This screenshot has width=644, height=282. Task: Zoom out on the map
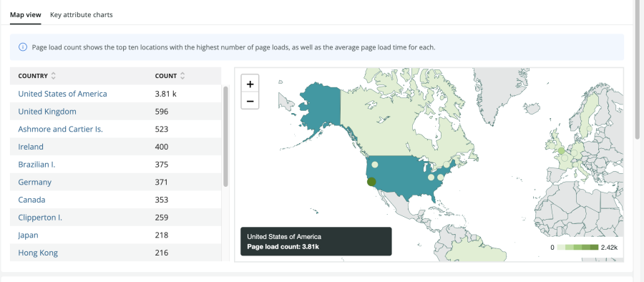click(250, 101)
